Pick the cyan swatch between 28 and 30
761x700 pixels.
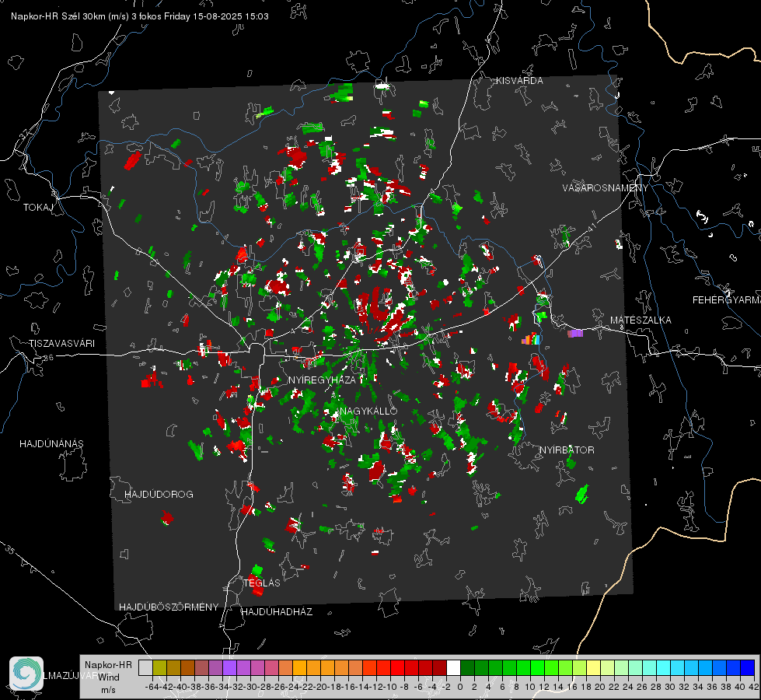tap(664, 667)
